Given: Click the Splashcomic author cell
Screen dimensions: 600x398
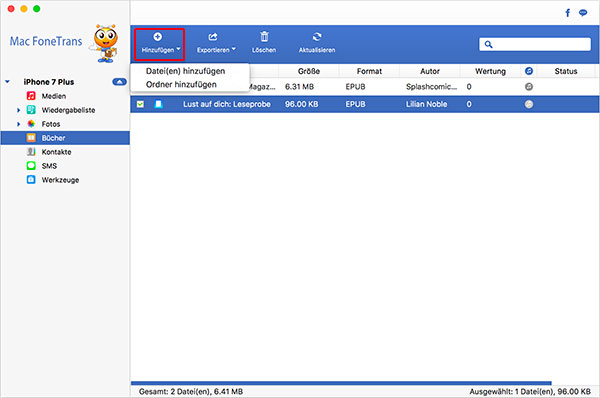Looking at the screenshot, I should coord(431,87).
